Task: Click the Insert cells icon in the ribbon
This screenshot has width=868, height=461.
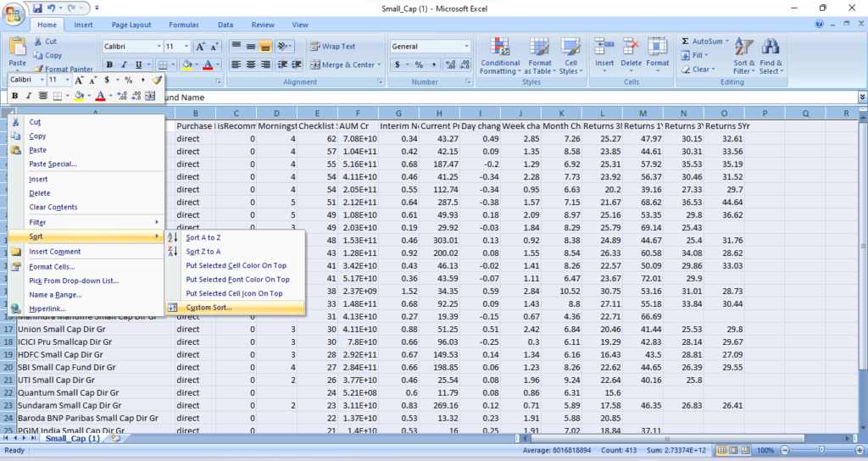Action: click(x=604, y=47)
